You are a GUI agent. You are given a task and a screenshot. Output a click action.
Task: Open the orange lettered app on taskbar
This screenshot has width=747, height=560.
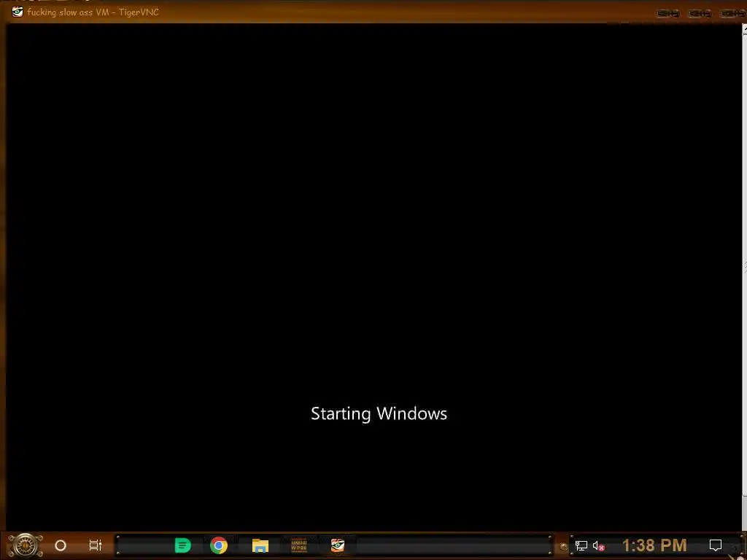[299, 545]
